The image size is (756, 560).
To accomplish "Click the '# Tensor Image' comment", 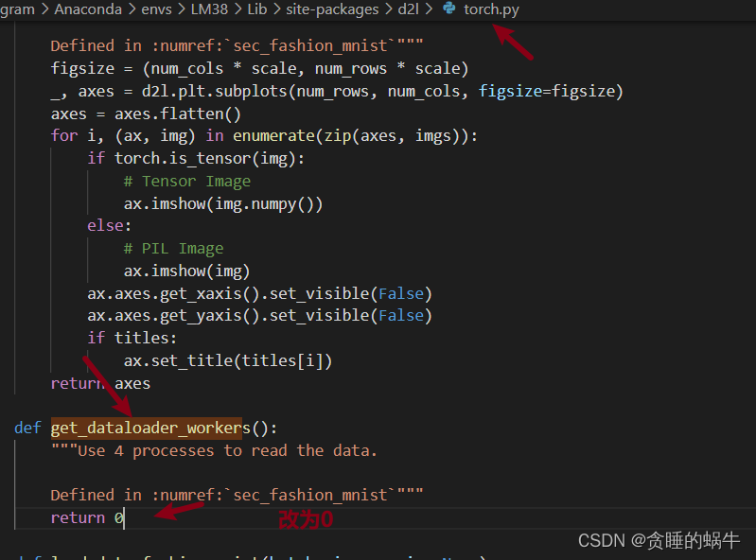I will 187,182.
